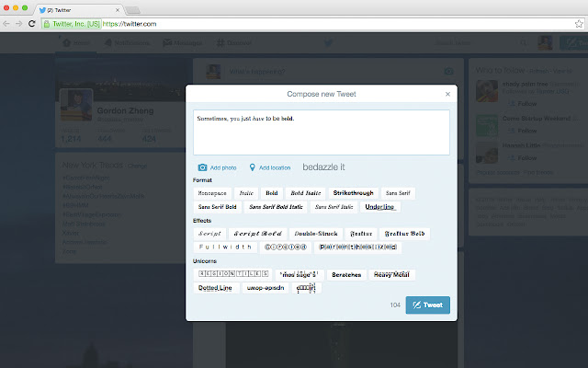
Task: Apply the Double-Struck effect
Action: (x=316, y=234)
